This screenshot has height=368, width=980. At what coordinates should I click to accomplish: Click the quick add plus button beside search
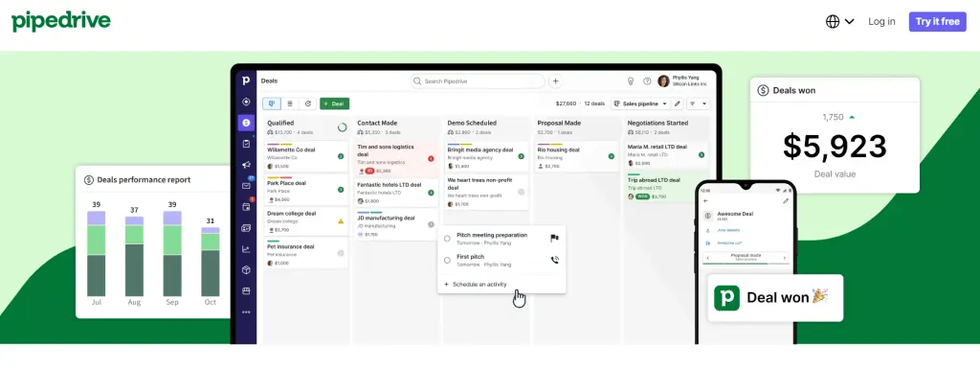tap(556, 81)
